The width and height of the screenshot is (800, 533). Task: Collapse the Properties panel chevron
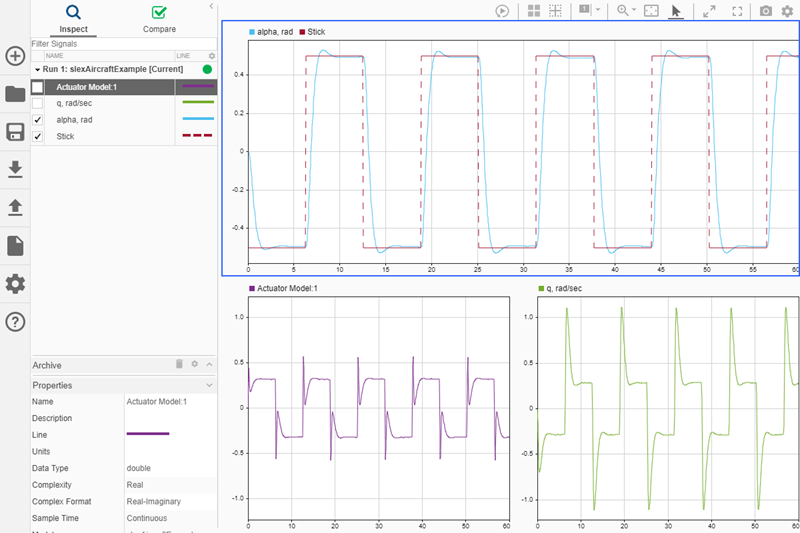click(209, 385)
